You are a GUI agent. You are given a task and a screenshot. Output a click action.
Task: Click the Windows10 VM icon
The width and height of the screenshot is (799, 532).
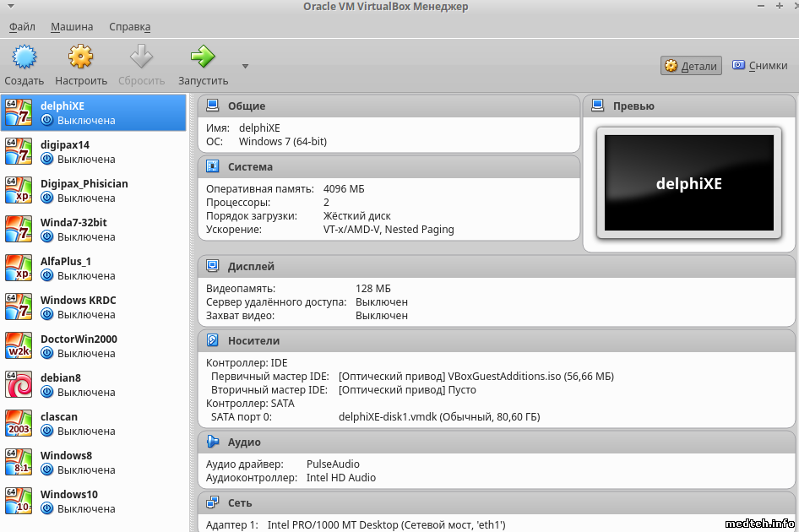[x=19, y=501]
